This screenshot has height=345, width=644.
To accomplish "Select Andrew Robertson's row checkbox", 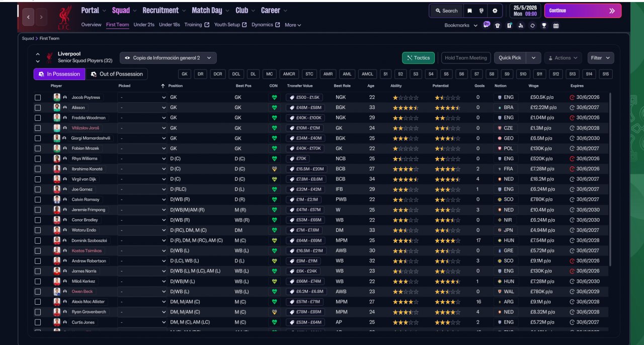I will (38, 261).
